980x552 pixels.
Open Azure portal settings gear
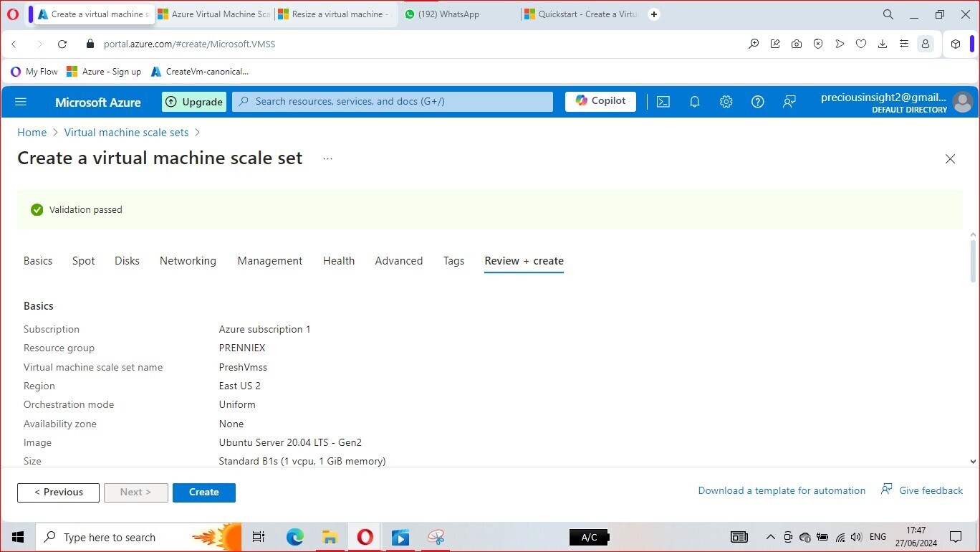point(726,102)
